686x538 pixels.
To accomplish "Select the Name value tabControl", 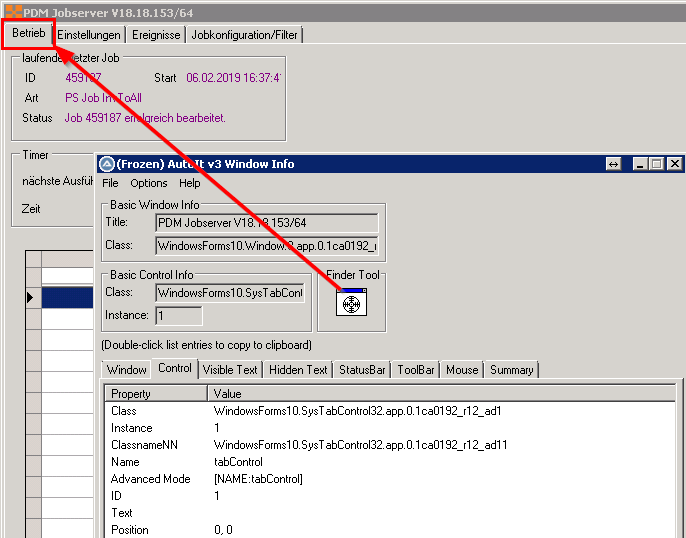I will click(238, 462).
